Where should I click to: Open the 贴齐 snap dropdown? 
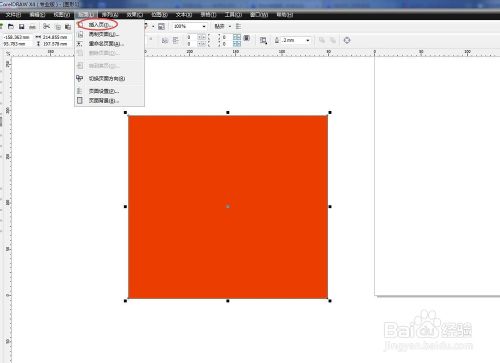pos(230,26)
